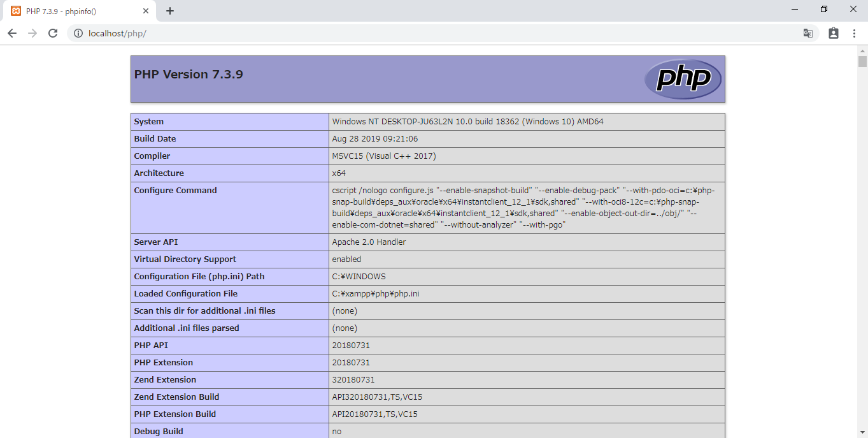Reload the phpinfo page
Image resolution: width=868 pixels, height=438 pixels.
tap(53, 33)
